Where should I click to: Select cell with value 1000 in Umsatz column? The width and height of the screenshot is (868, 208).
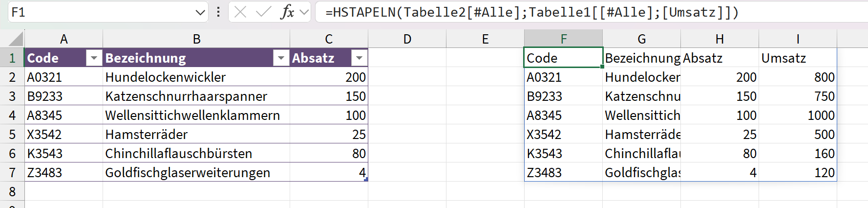(x=798, y=116)
